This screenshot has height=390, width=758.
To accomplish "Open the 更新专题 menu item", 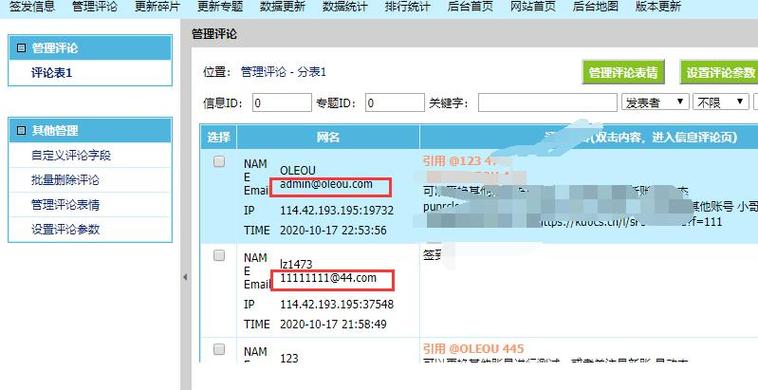I will click(220, 7).
